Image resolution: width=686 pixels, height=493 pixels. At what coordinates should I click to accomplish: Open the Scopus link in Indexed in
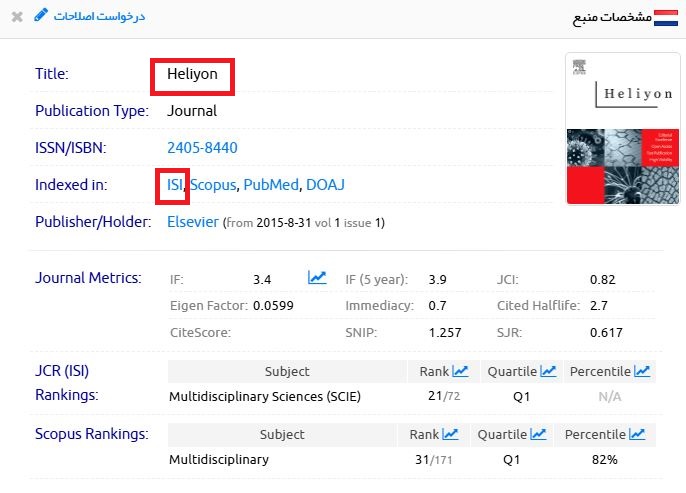tap(213, 185)
